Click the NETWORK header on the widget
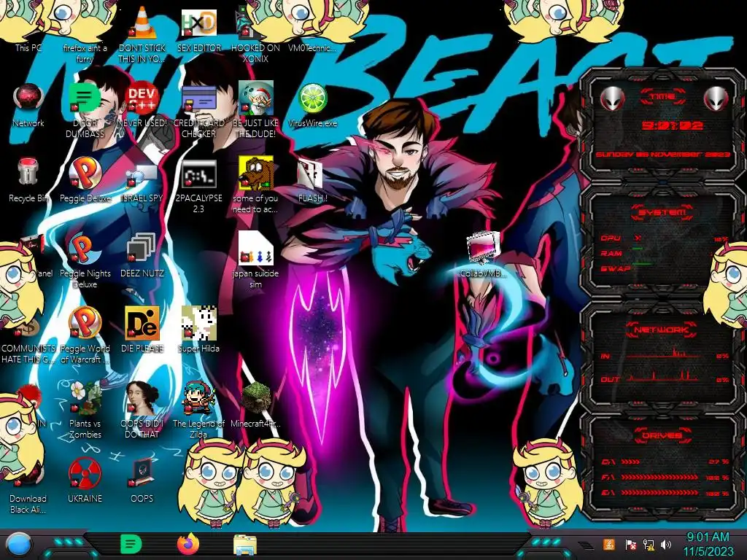 (x=662, y=330)
